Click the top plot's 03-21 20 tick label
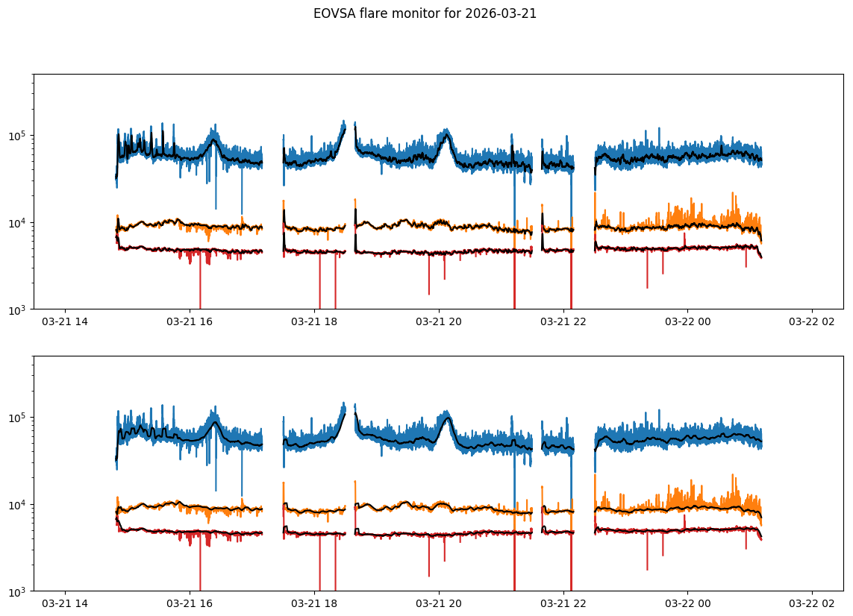Image resolution: width=853 pixels, height=616 pixels. click(439, 322)
